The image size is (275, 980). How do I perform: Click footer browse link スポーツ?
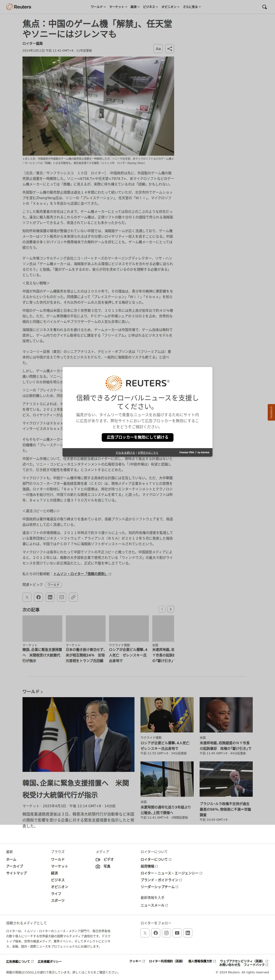(58, 901)
